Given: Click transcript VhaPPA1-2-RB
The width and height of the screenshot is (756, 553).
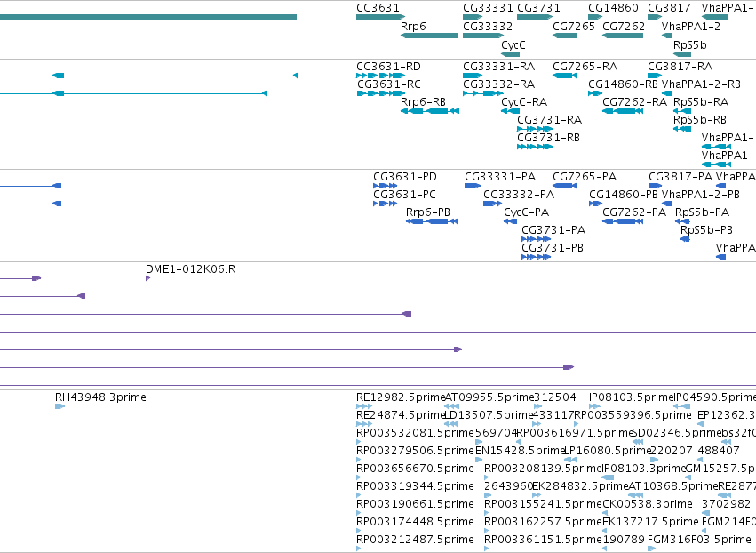Looking at the screenshot, I should tap(702, 84).
